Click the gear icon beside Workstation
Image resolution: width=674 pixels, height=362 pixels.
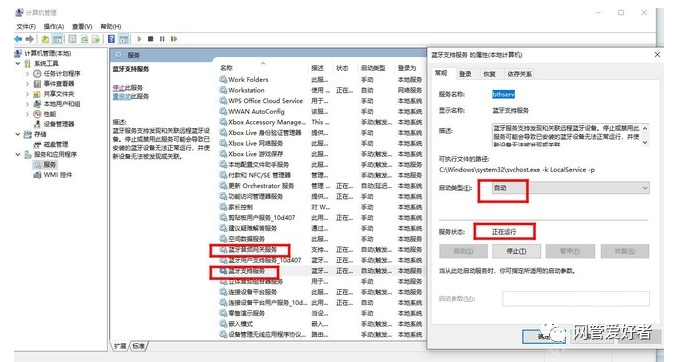click(x=223, y=90)
